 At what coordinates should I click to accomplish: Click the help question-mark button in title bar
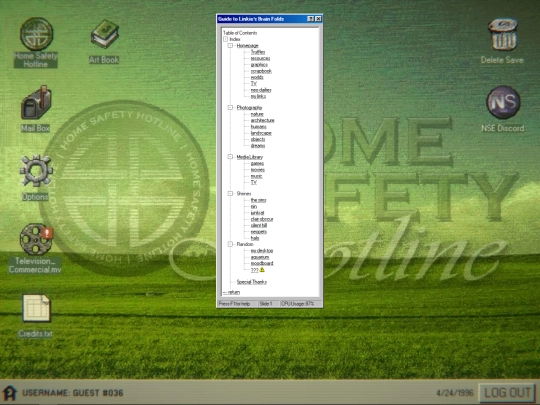[310, 19]
